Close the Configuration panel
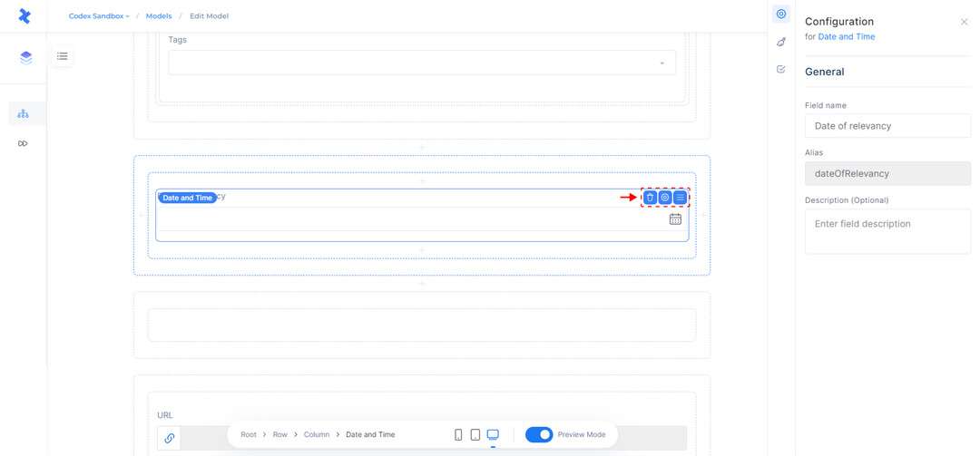Screen dimensions: 980x456 964,22
